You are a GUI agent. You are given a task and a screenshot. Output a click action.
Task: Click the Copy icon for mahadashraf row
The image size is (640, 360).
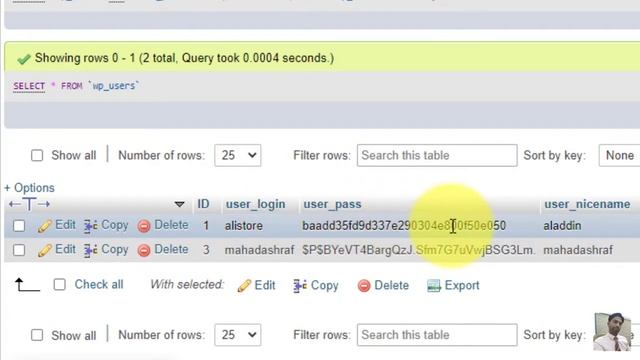pyautogui.click(x=91, y=250)
